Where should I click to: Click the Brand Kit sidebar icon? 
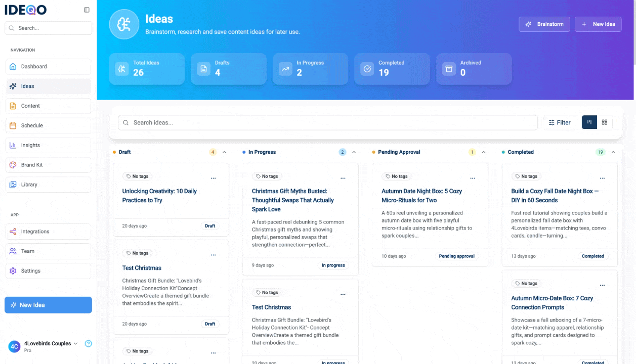(x=13, y=165)
